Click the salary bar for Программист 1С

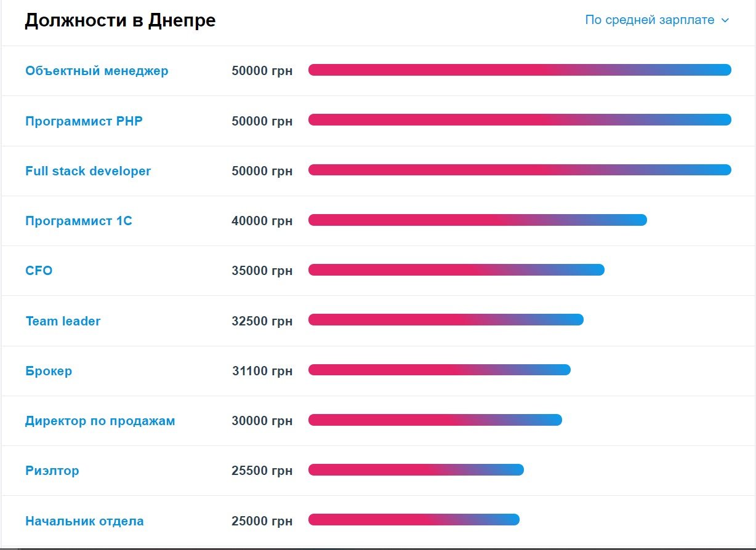[477, 220]
